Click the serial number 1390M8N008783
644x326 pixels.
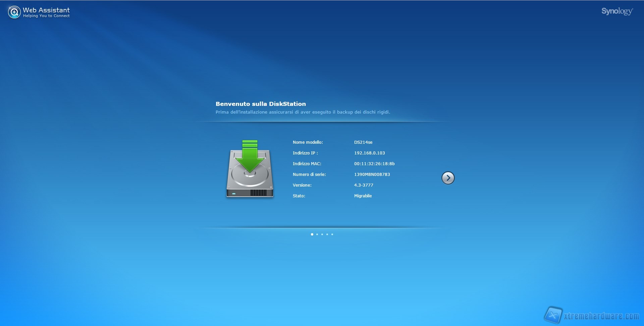point(372,175)
